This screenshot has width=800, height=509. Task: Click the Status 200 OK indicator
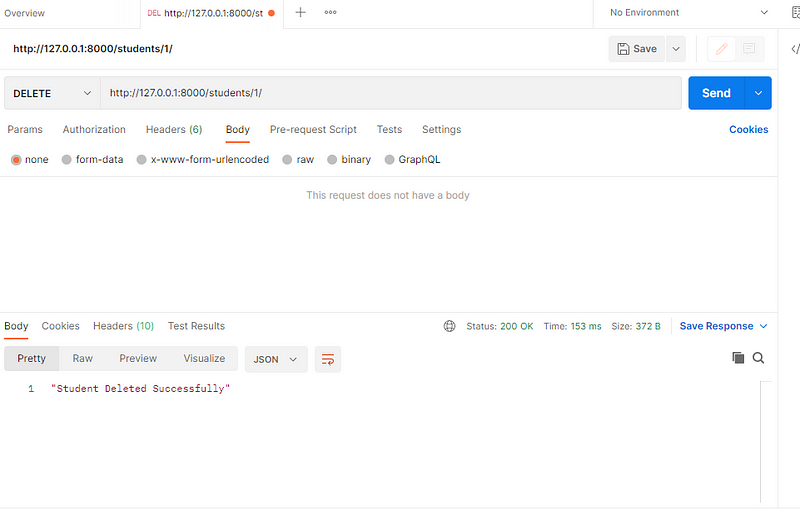click(499, 326)
